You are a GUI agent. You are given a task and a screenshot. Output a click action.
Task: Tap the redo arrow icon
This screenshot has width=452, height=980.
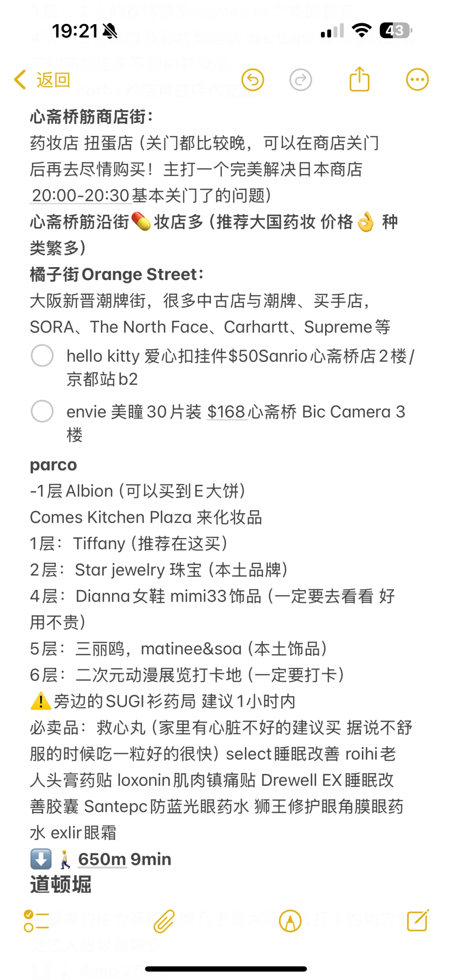(x=300, y=80)
